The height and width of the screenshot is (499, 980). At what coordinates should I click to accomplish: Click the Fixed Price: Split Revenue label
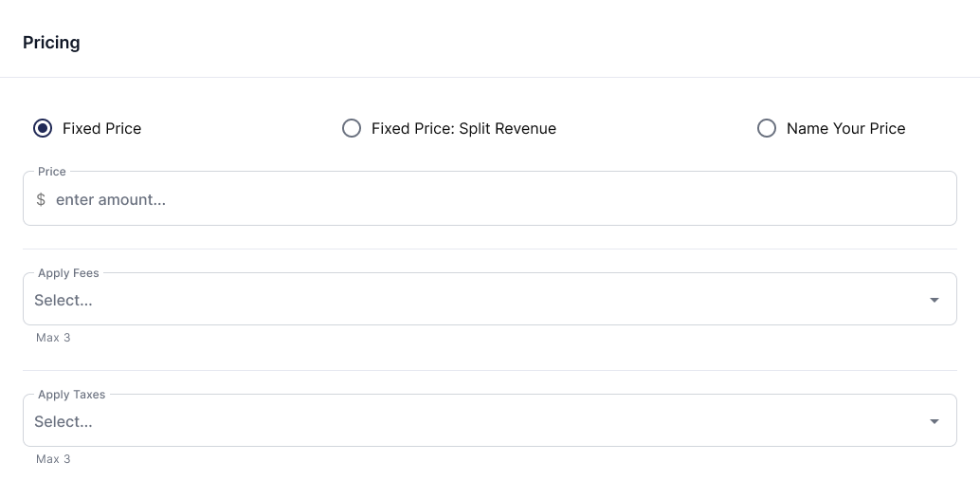click(463, 128)
